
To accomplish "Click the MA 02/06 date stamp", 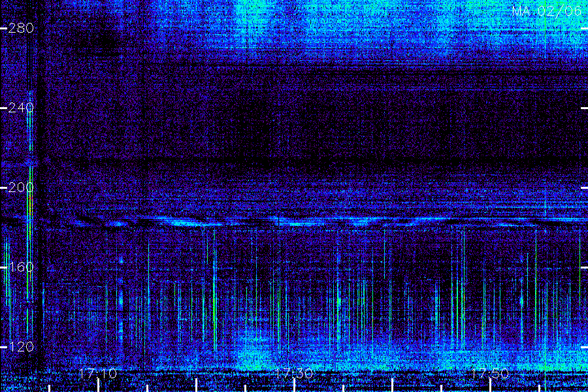I will [x=547, y=11].
